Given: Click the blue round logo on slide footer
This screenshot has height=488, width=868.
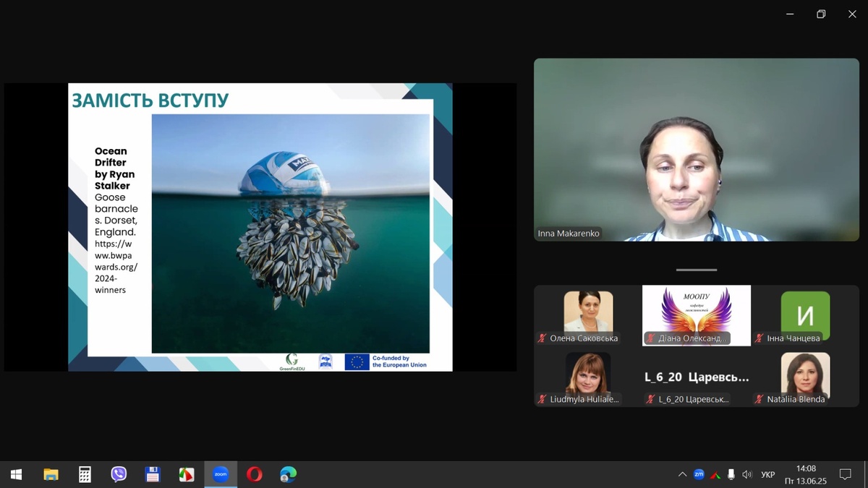Looking at the screenshot, I should [x=325, y=361].
